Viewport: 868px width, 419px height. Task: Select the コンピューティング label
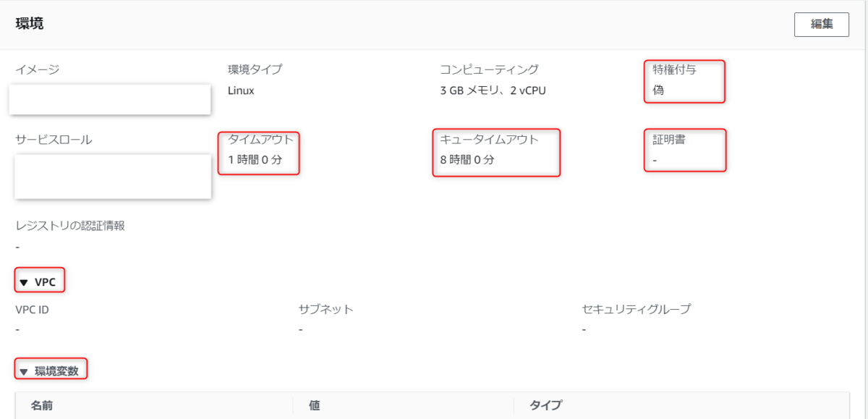[489, 69]
